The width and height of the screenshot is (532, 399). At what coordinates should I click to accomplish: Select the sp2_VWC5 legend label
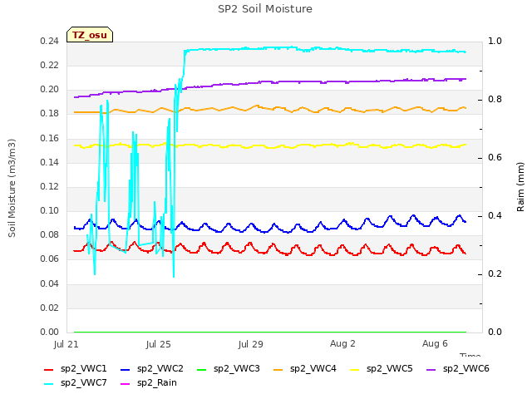pos(390,369)
